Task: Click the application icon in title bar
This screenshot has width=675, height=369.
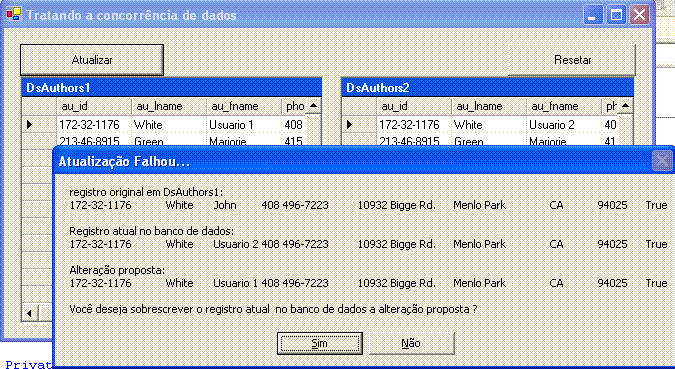Action: tap(14, 14)
